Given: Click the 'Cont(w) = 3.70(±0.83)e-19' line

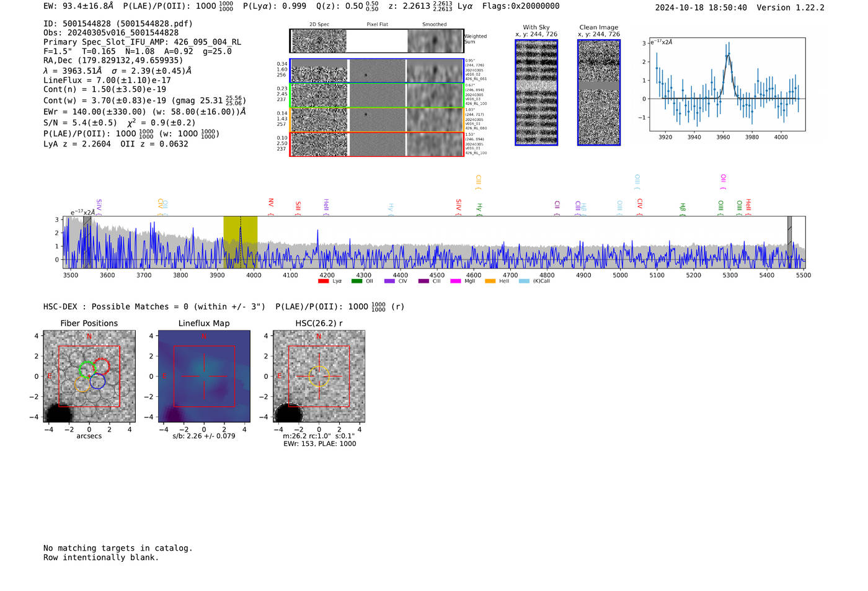Looking at the screenshot, I should [x=144, y=100].
